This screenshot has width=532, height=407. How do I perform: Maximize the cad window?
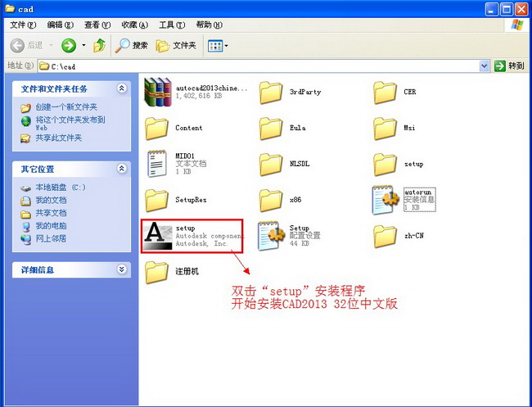coord(507,9)
